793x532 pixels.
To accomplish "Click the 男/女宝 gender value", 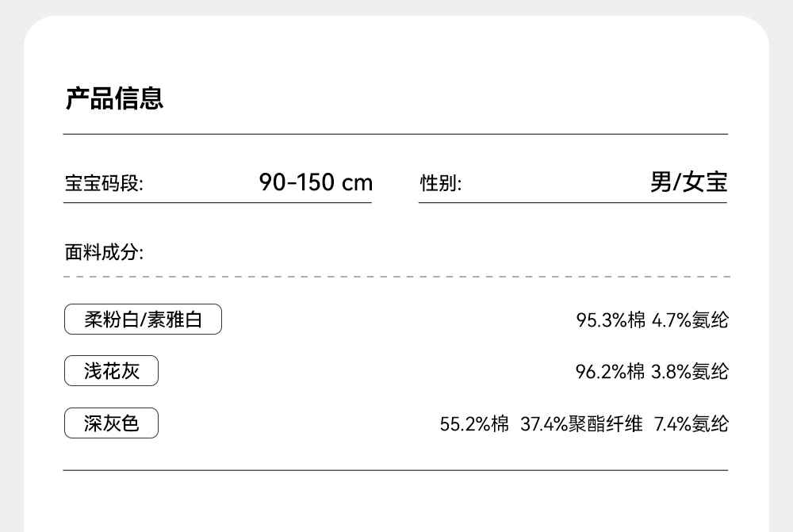I will tap(688, 182).
